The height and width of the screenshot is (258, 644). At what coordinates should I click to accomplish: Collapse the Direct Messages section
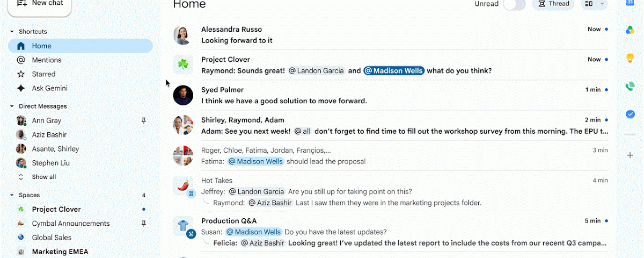[x=12, y=106]
